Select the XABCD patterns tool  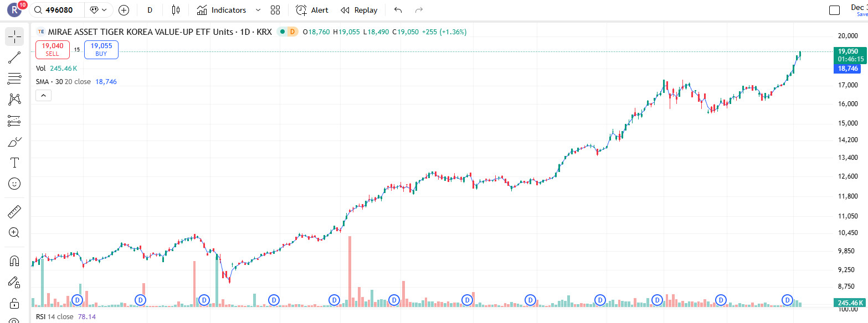[x=14, y=100]
